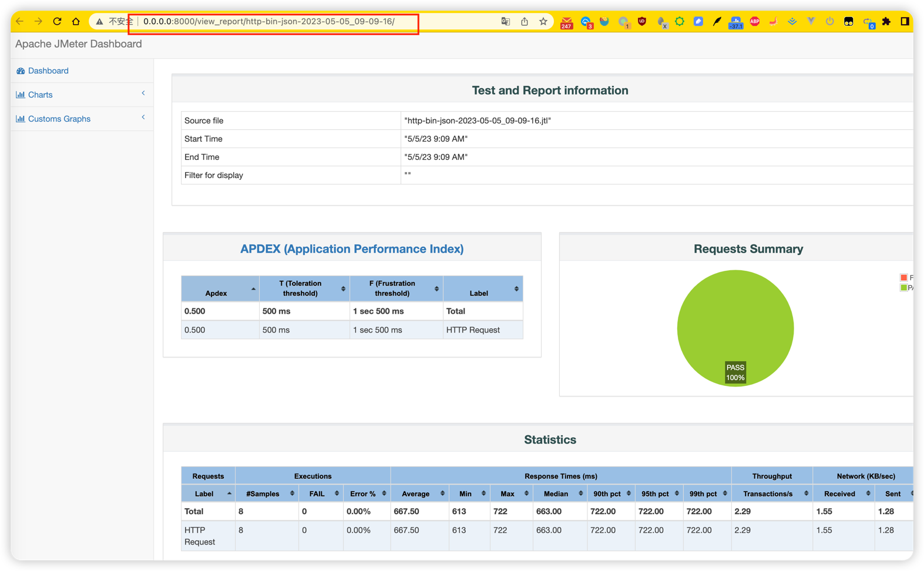The image size is (924, 571).
Task: Click the Filter for display row label
Action: pos(214,176)
